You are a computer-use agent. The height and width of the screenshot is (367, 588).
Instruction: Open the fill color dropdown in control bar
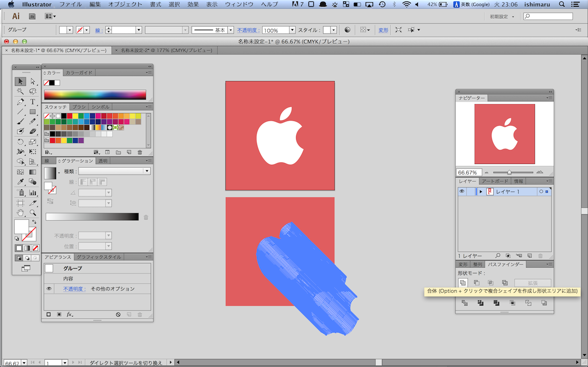tap(70, 30)
